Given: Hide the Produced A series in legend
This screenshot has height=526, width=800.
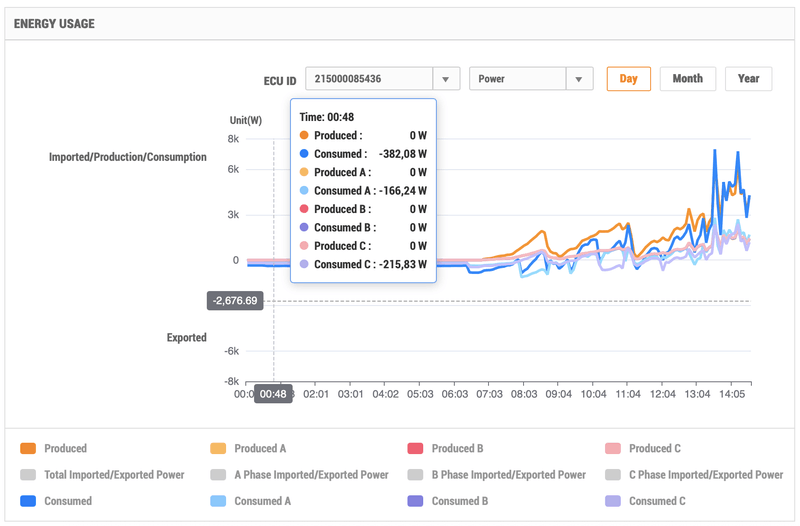Looking at the screenshot, I should tap(219, 449).
